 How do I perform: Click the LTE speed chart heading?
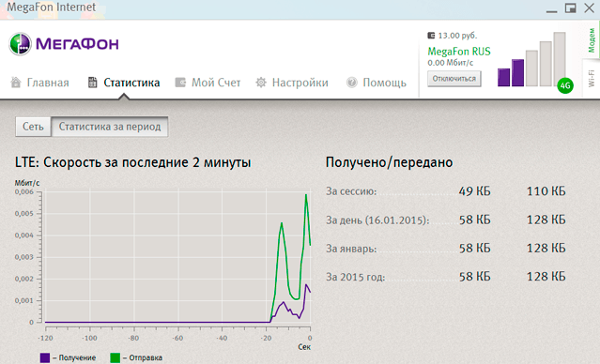click(132, 162)
